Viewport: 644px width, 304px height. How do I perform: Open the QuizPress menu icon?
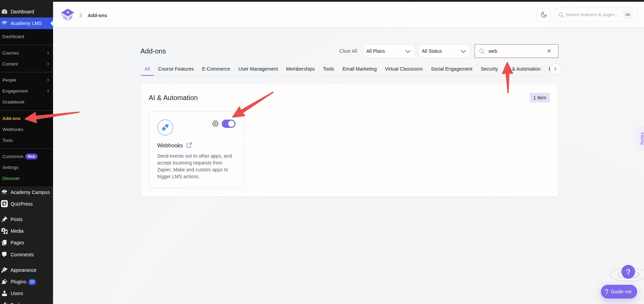pyautogui.click(x=4, y=204)
